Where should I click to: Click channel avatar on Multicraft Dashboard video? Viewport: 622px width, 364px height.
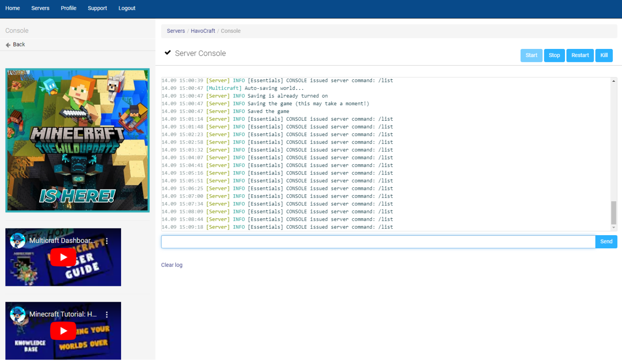point(17,241)
